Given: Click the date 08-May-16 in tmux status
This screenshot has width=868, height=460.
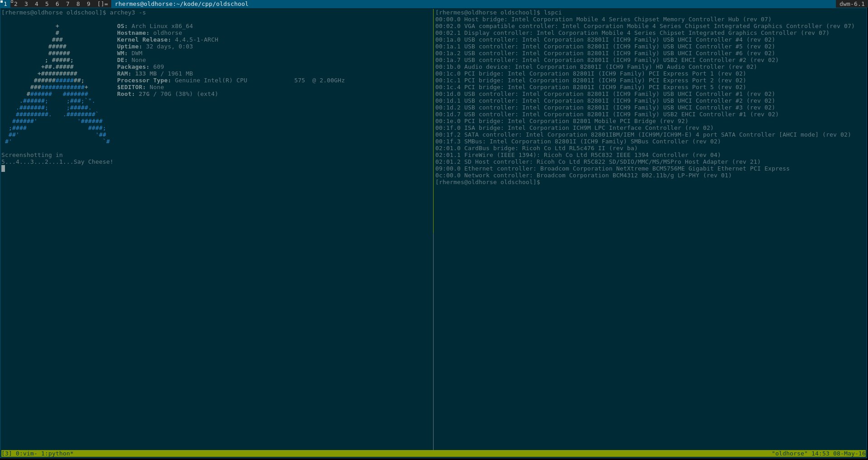Looking at the screenshot, I should (849, 454).
